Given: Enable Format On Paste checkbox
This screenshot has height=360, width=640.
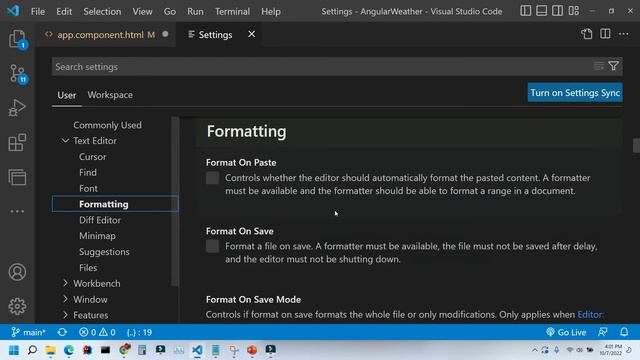Looking at the screenshot, I should click(x=212, y=178).
